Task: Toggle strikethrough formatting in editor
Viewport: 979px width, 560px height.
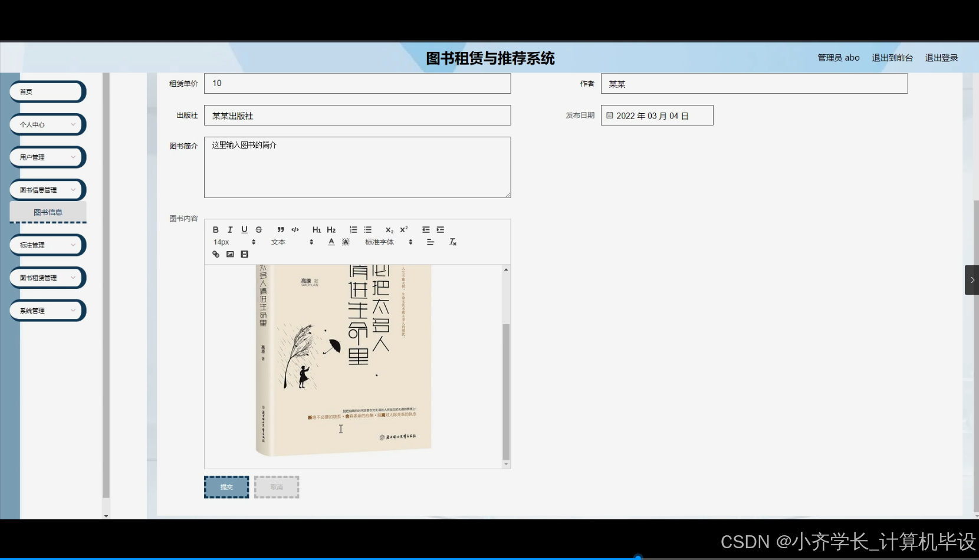Action: tap(259, 230)
